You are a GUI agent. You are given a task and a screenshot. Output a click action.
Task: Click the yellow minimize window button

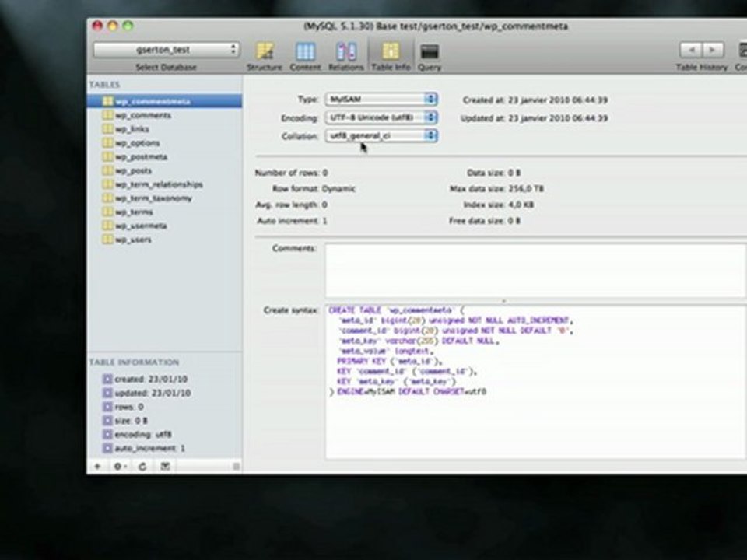point(112,26)
